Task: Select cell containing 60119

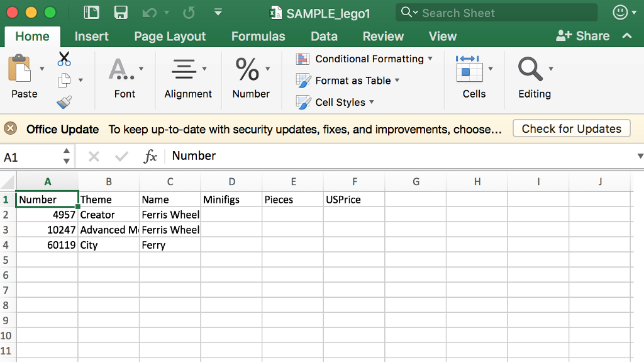Action: click(x=47, y=245)
